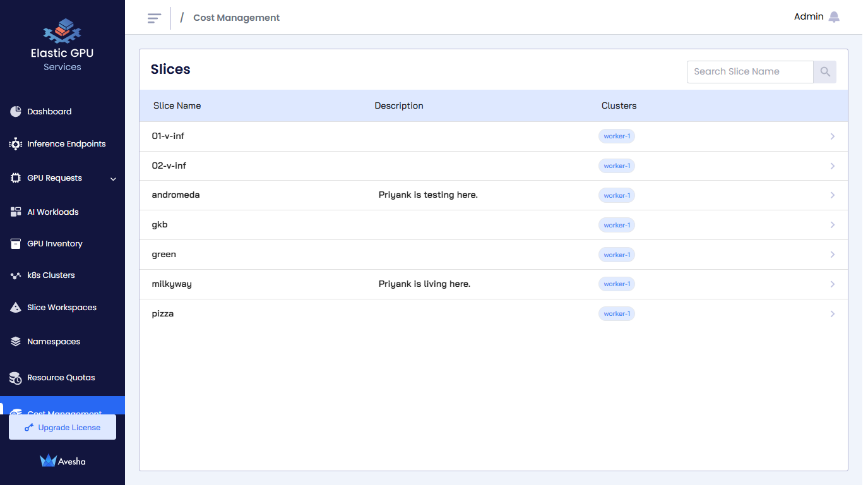This screenshot has height=494, width=868.
Task: Click the k8s Clusters nodes icon
Action: click(x=16, y=276)
